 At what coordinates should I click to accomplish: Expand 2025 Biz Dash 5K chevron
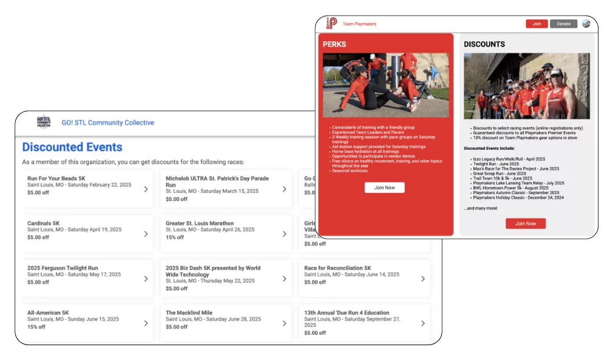point(284,279)
